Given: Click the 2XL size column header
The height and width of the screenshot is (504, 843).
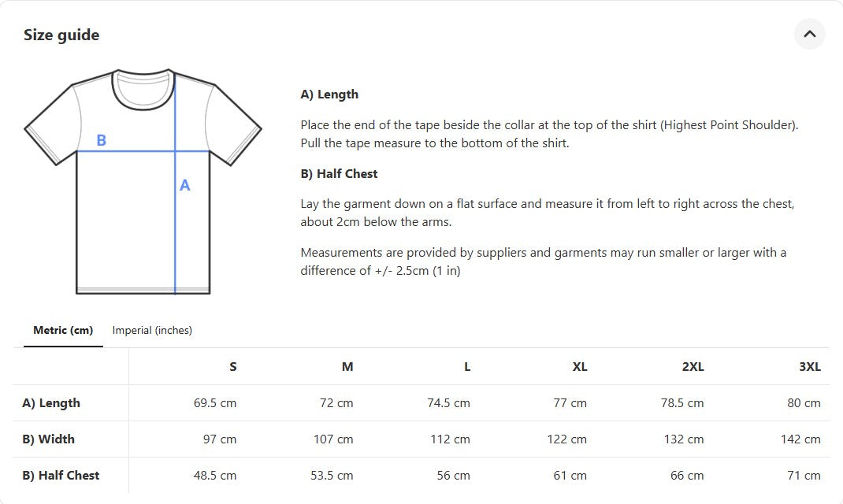Looking at the screenshot, I should (693, 366).
